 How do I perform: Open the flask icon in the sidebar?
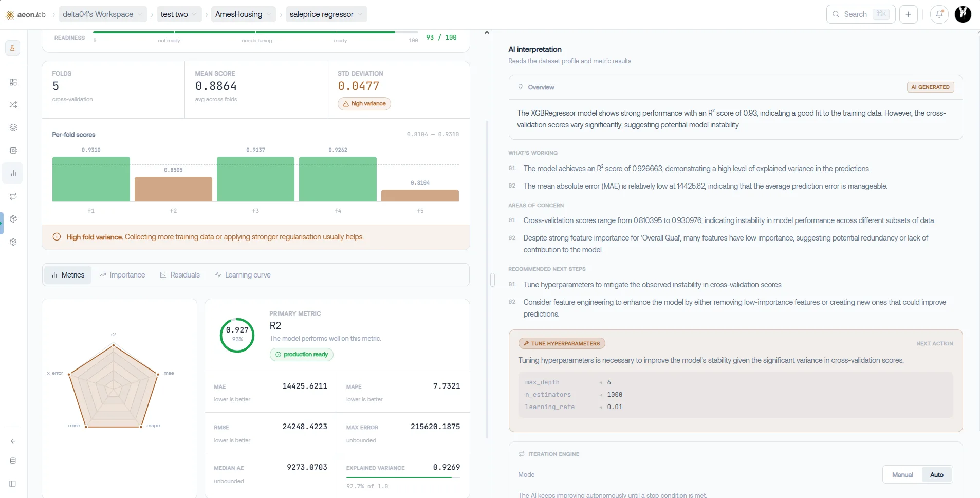12,48
